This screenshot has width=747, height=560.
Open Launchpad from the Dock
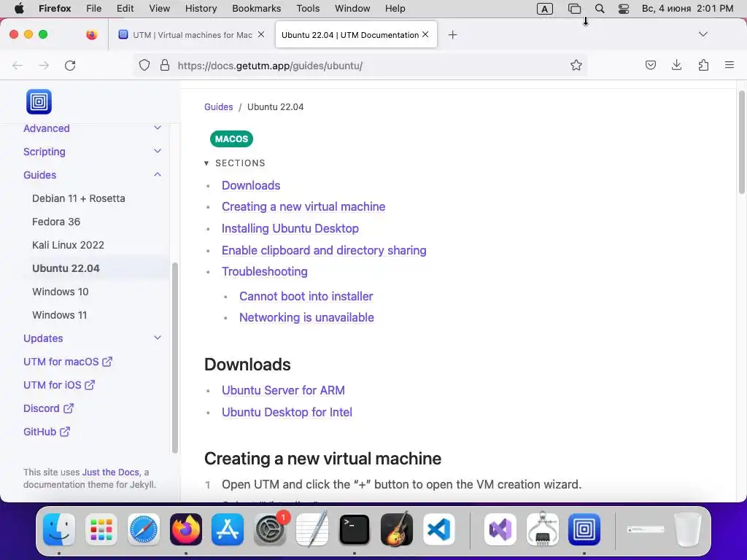click(101, 529)
